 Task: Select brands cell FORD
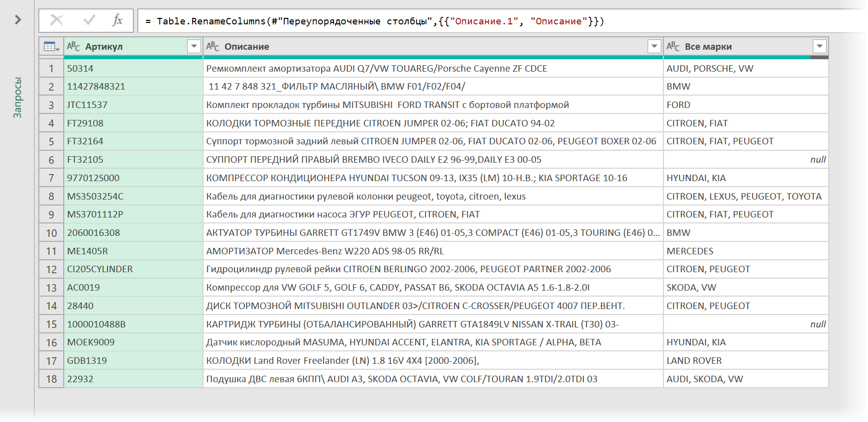click(x=746, y=105)
